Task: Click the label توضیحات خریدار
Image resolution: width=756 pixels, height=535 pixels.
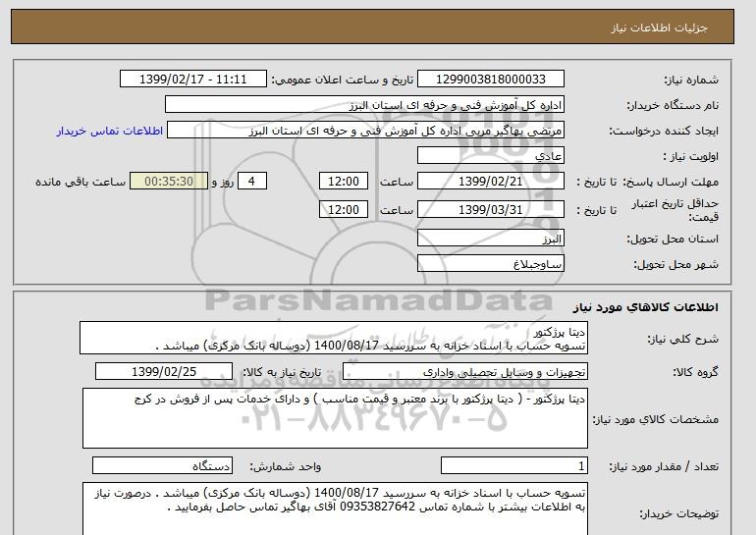Action: tap(678, 513)
